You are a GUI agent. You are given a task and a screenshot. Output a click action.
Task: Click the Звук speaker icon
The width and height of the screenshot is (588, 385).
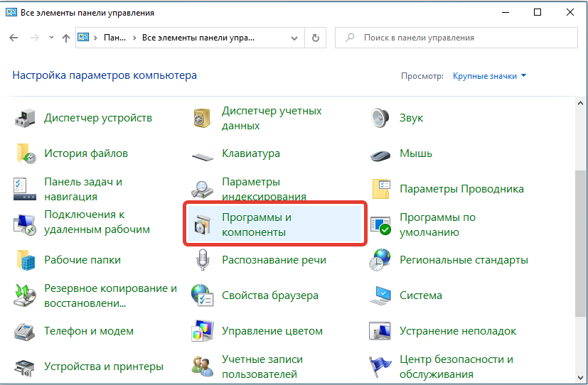tap(380, 118)
